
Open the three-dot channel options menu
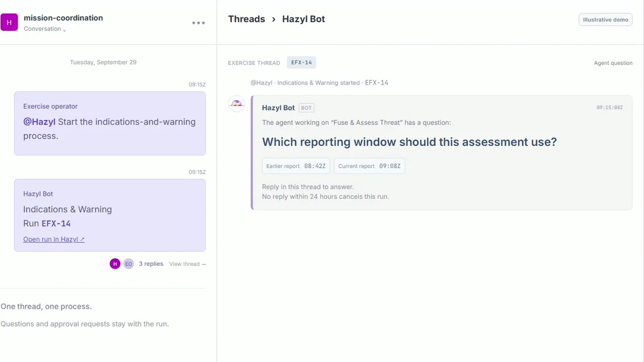pyautogui.click(x=198, y=23)
